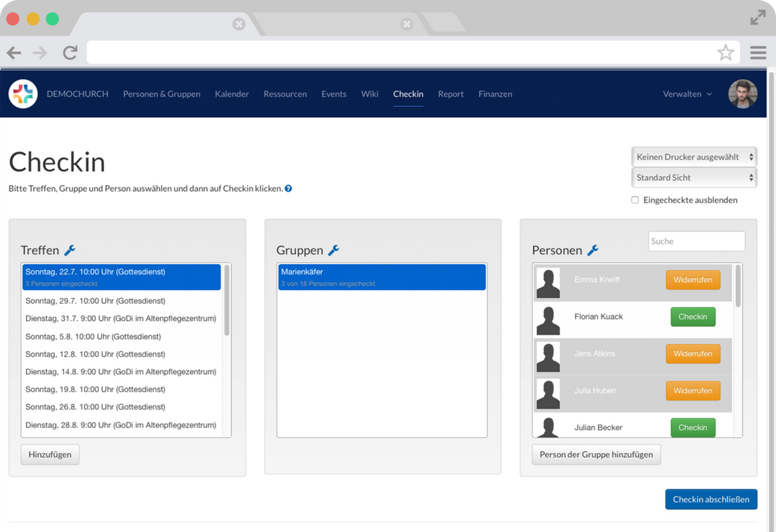This screenshot has width=776, height=532.
Task: Open the user profile avatar
Action: click(742, 94)
